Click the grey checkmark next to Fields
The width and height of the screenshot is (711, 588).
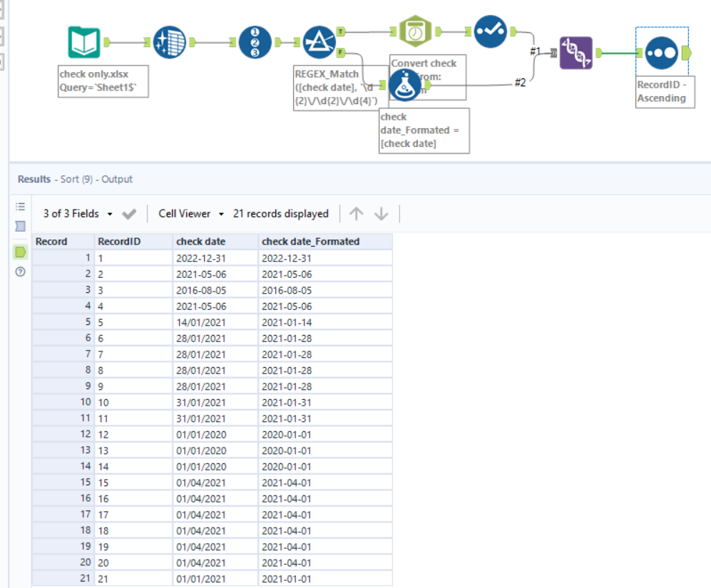pos(129,214)
